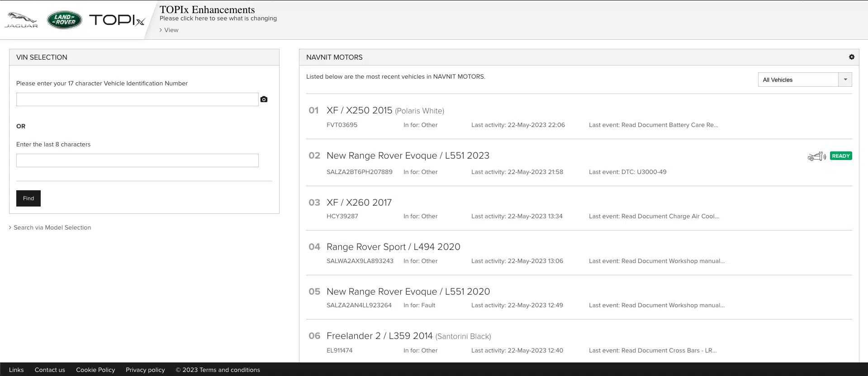Open the Cookie Policy link
Image resolution: width=868 pixels, height=376 pixels.
95,370
